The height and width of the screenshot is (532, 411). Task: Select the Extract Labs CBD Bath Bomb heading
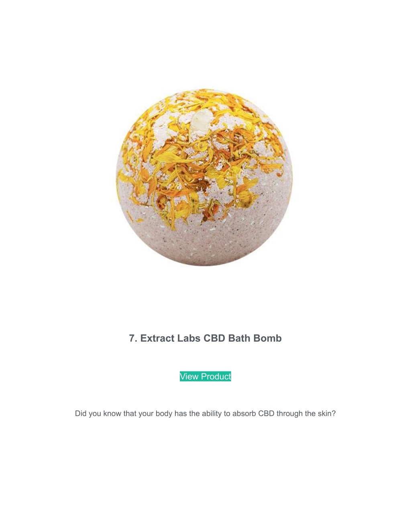pyautogui.click(x=205, y=338)
